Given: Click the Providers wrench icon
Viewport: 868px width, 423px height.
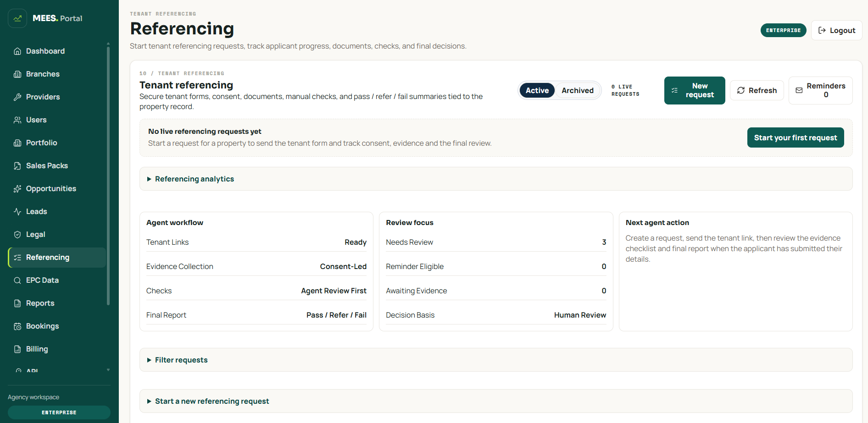Looking at the screenshot, I should pos(17,97).
